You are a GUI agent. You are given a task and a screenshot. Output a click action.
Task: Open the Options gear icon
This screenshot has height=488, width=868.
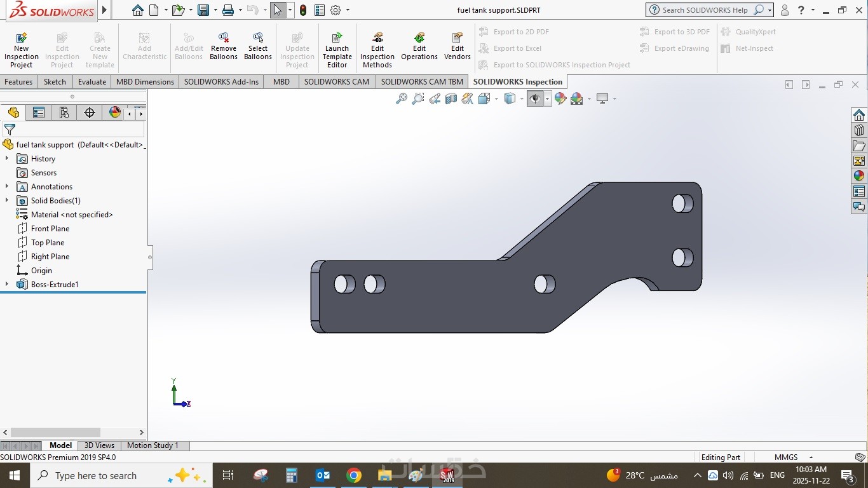(x=336, y=10)
